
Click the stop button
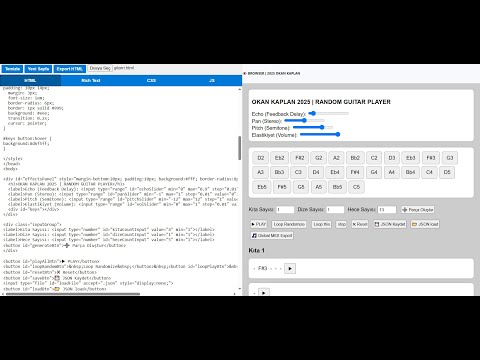tap(341, 224)
